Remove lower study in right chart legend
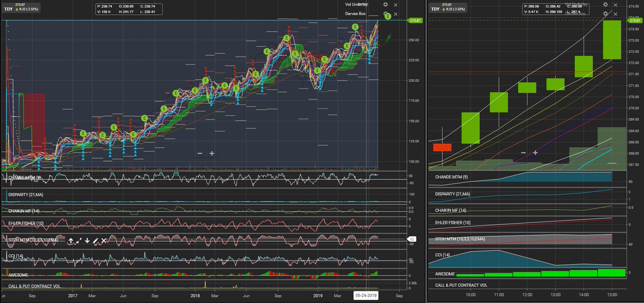 coord(616,13)
